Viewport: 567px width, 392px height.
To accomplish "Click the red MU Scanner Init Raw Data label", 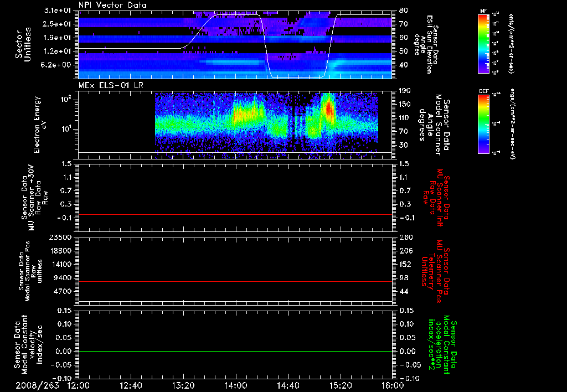I will [x=436, y=197].
